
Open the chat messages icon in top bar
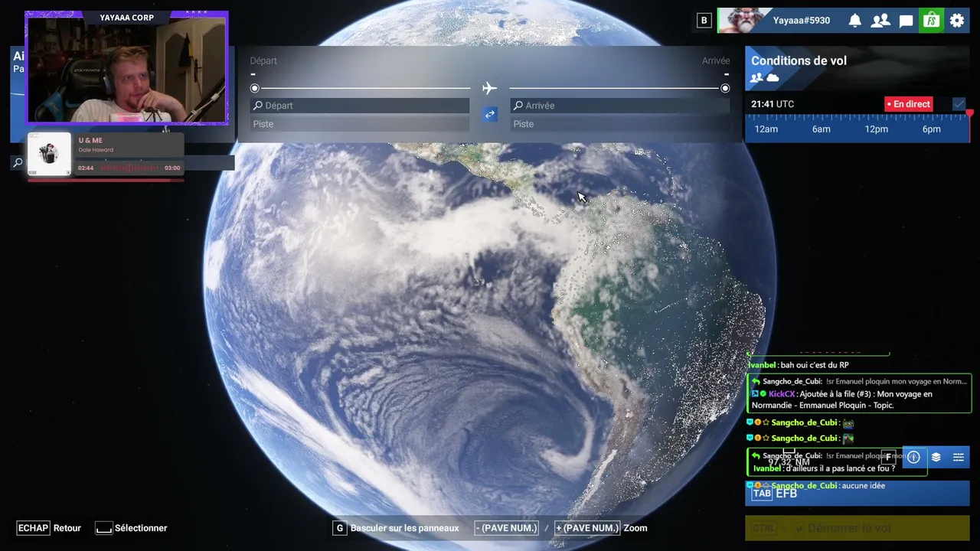906,21
